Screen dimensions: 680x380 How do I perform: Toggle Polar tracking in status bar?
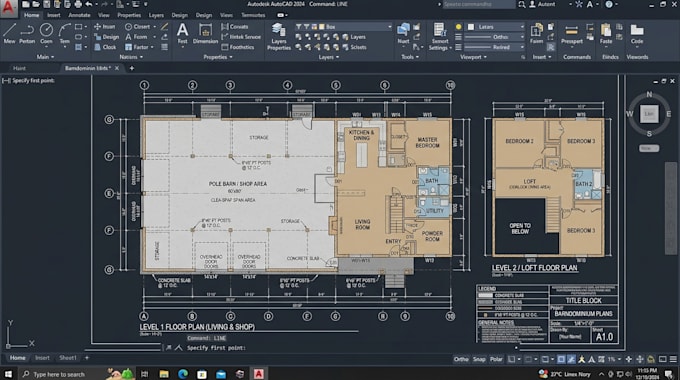click(x=496, y=359)
